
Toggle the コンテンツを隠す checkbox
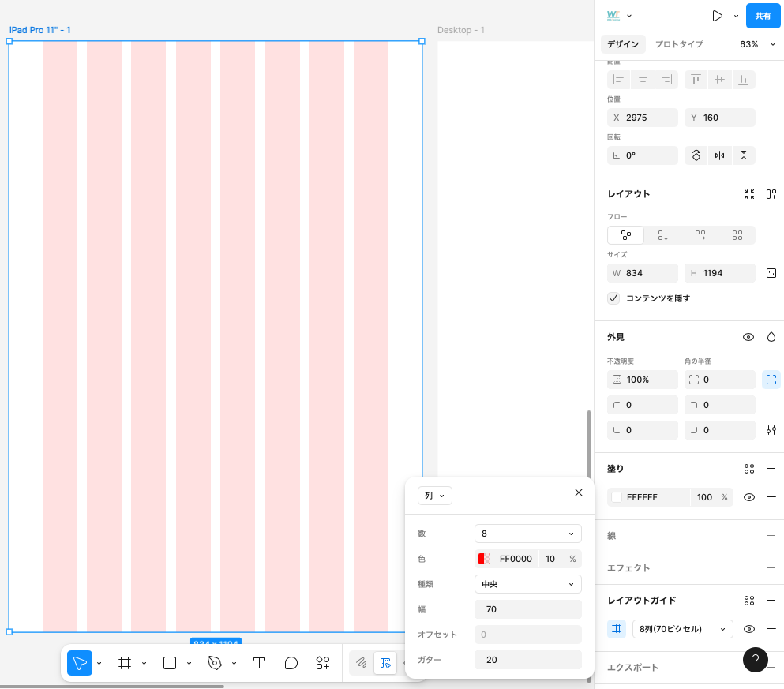613,298
